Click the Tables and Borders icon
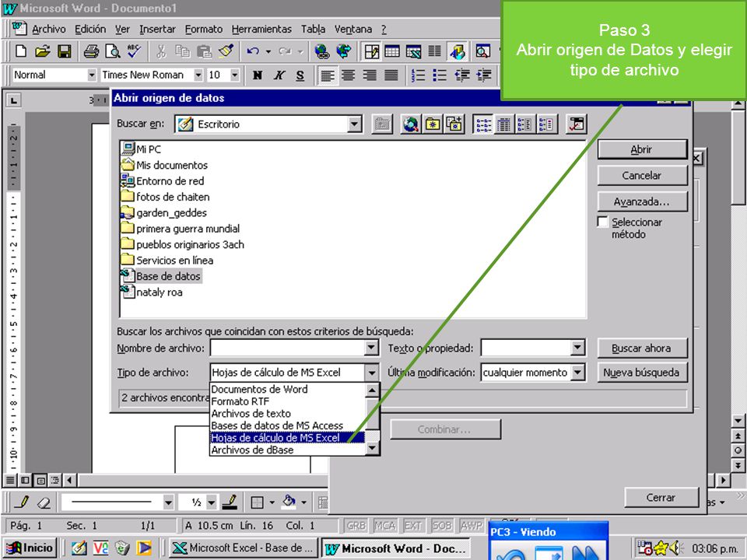 (x=371, y=51)
